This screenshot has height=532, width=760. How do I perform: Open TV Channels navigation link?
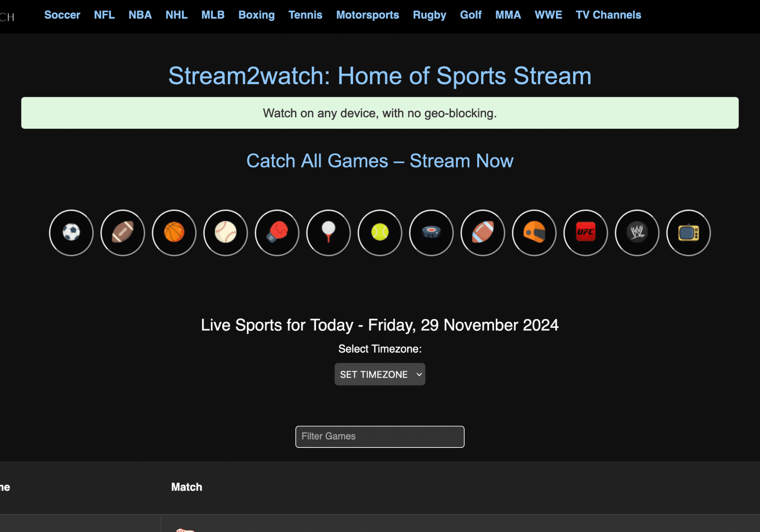[608, 15]
